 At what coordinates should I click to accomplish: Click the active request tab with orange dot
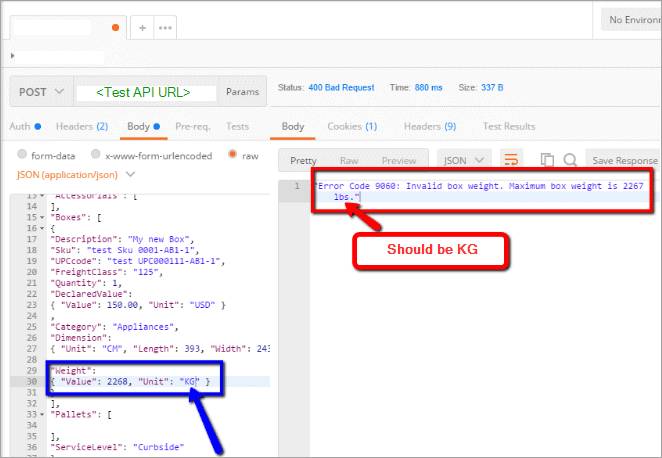pyautogui.click(x=68, y=28)
